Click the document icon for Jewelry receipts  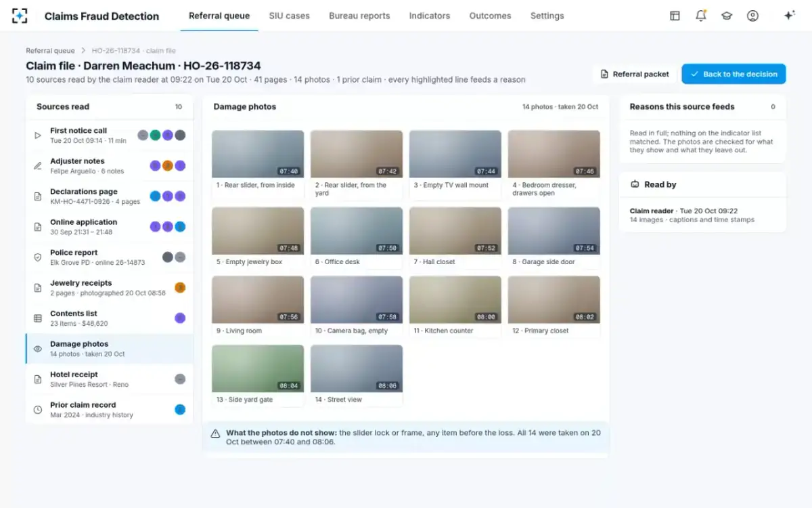pyautogui.click(x=38, y=288)
